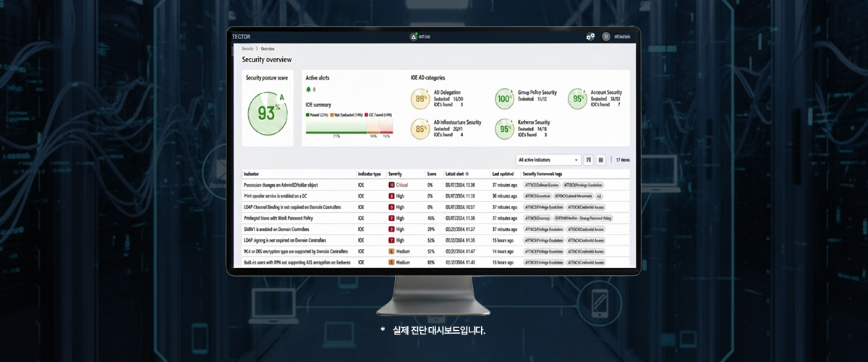Sort by the Last updated column header

[x=503, y=174]
